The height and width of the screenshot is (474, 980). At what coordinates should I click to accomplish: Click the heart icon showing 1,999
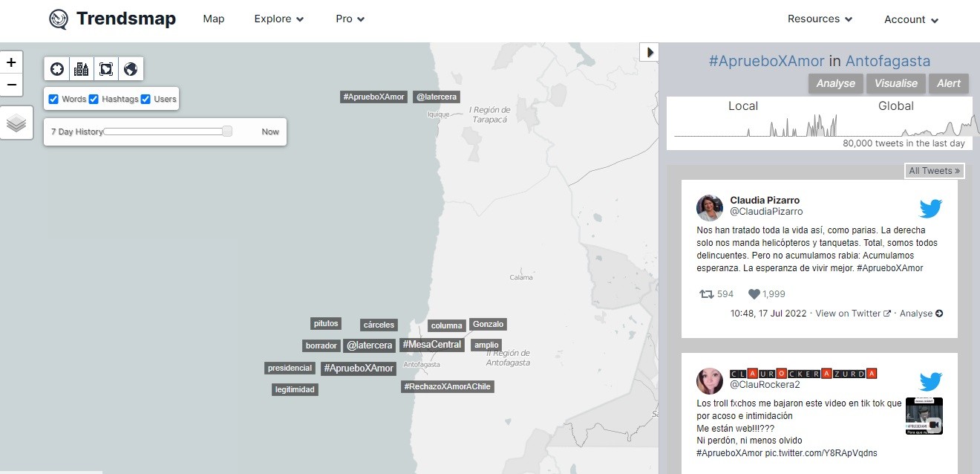coord(754,294)
